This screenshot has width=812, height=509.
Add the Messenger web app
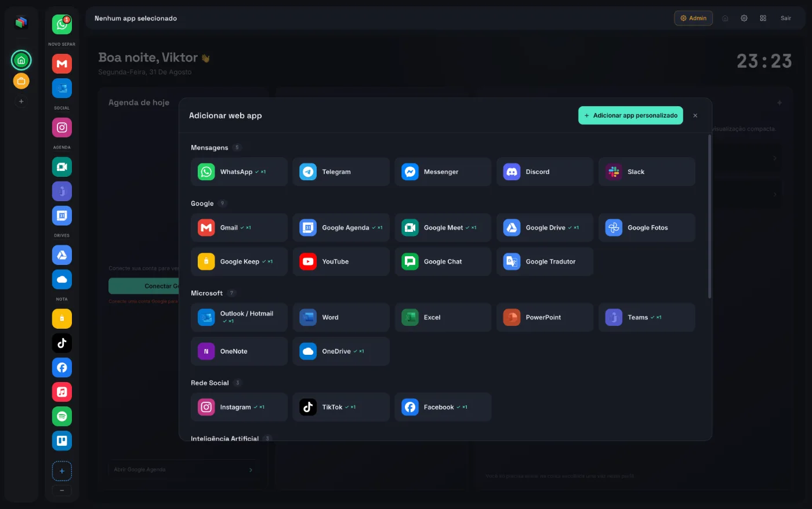(443, 172)
